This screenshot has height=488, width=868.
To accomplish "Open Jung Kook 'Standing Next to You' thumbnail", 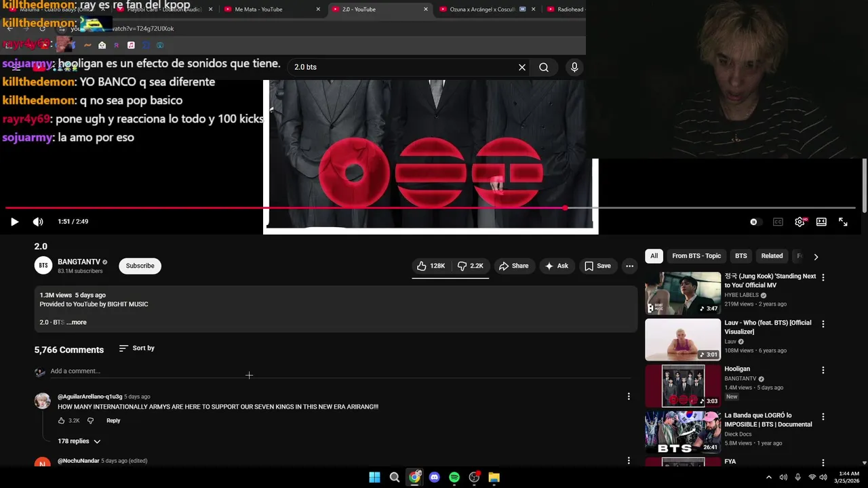I will point(683,293).
